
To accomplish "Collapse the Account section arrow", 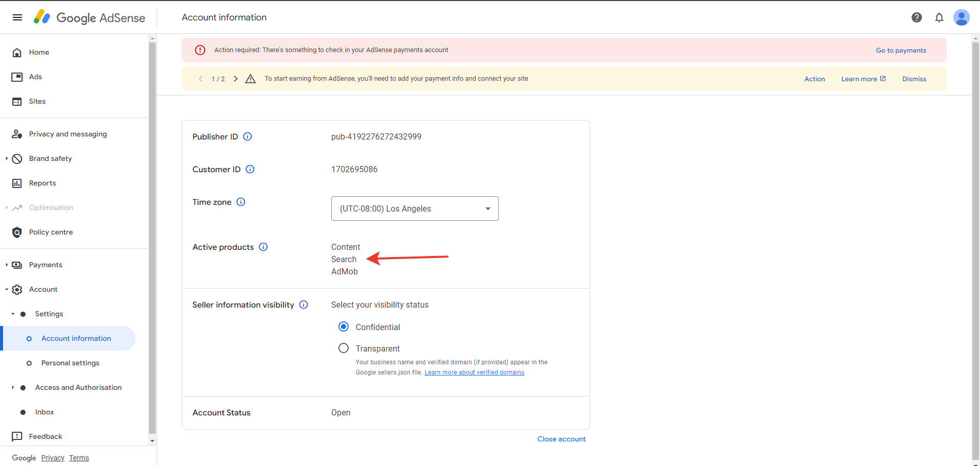I will [7, 290].
